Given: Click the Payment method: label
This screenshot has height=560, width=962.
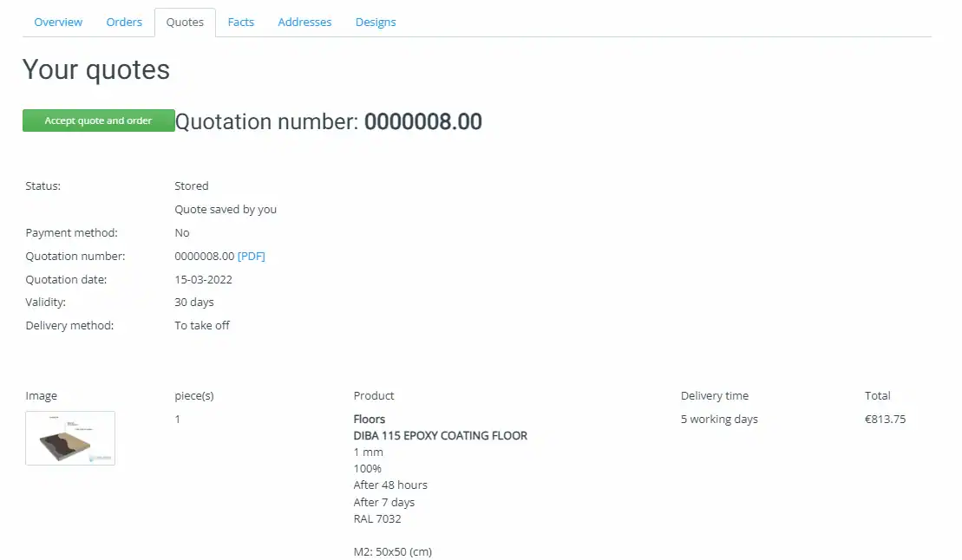Looking at the screenshot, I should [71, 232].
